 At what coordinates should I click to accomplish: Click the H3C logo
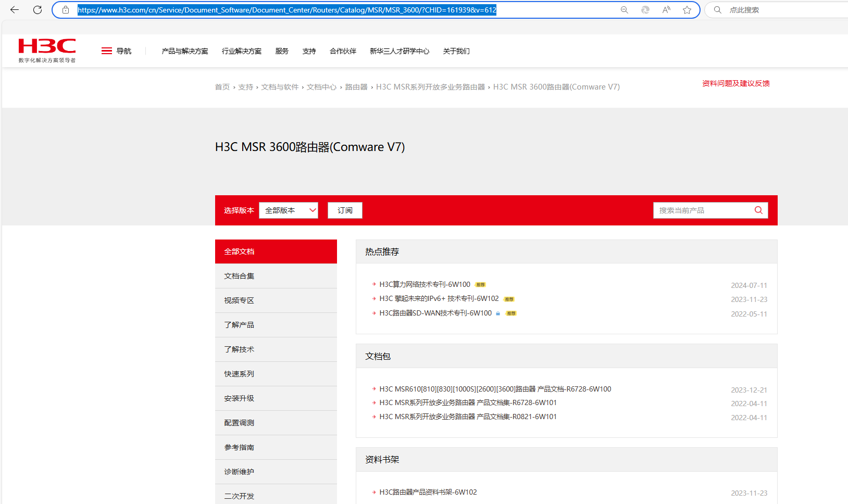(x=47, y=51)
